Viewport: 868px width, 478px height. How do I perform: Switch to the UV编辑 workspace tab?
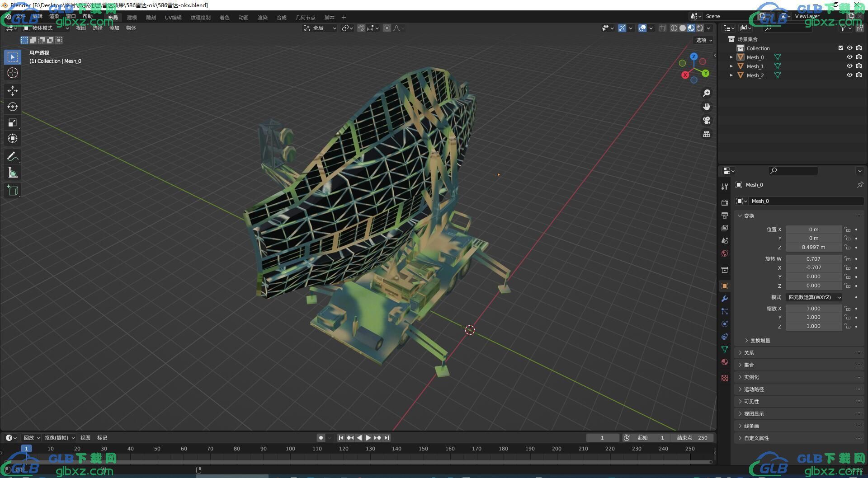[x=173, y=18]
